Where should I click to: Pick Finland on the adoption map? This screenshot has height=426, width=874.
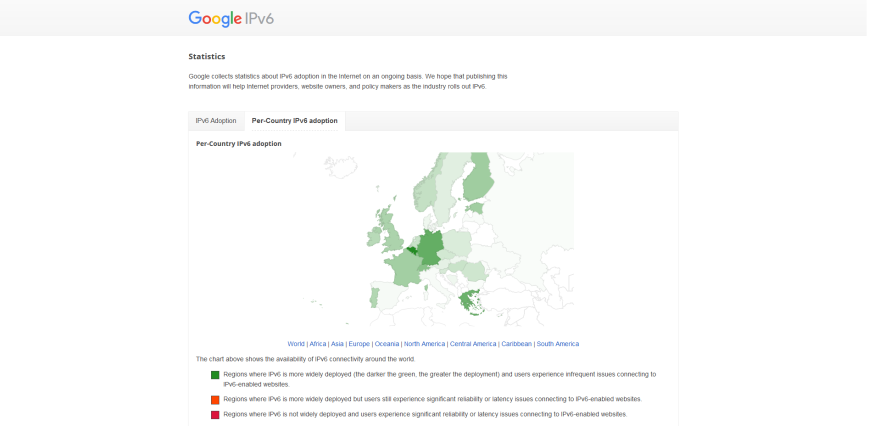480,185
